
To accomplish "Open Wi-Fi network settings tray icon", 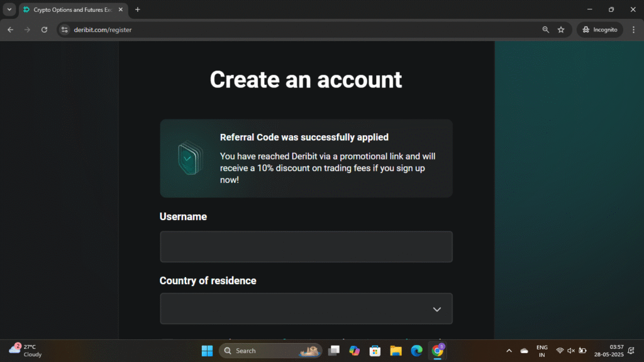I will [559, 351].
